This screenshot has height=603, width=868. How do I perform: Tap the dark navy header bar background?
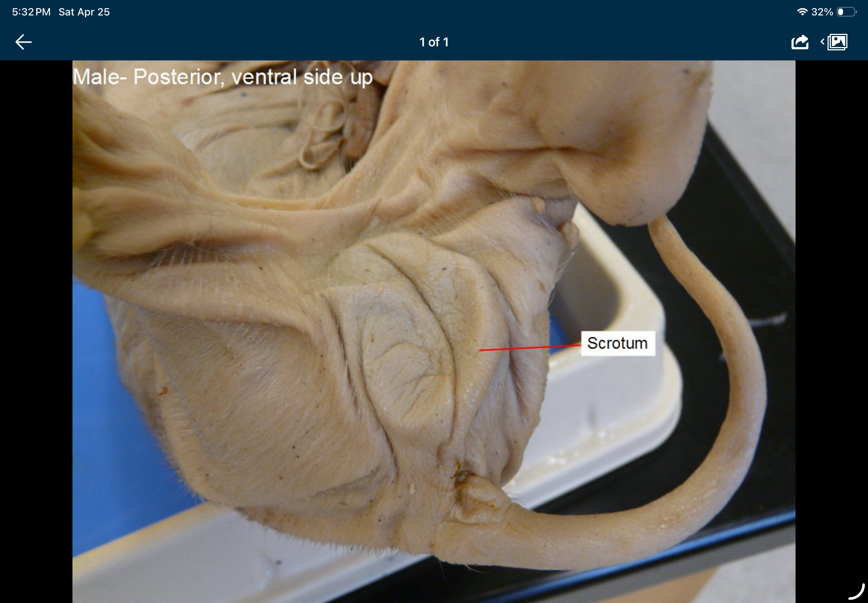coord(264,42)
